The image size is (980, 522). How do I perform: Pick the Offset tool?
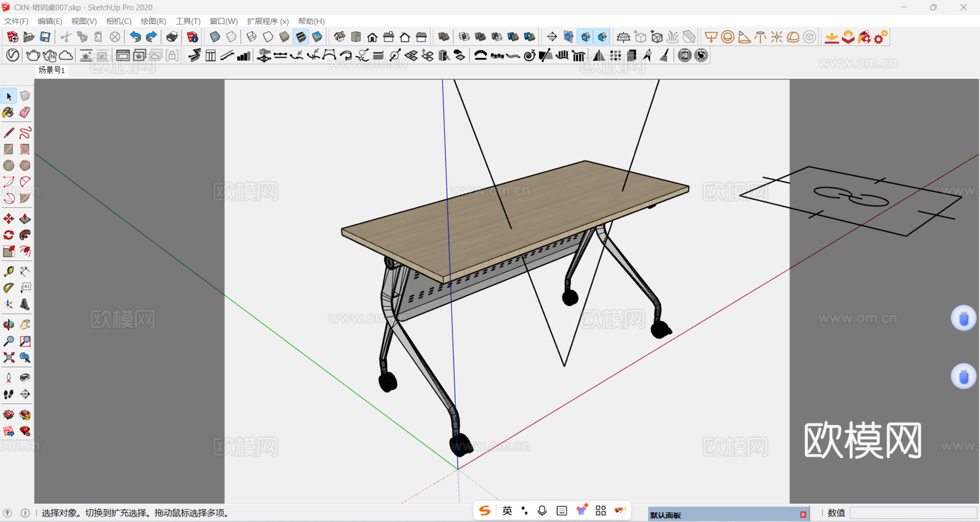click(25, 251)
